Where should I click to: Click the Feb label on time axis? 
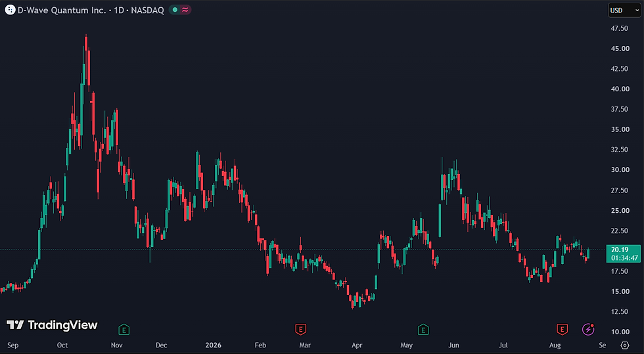click(x=260, y=345)
